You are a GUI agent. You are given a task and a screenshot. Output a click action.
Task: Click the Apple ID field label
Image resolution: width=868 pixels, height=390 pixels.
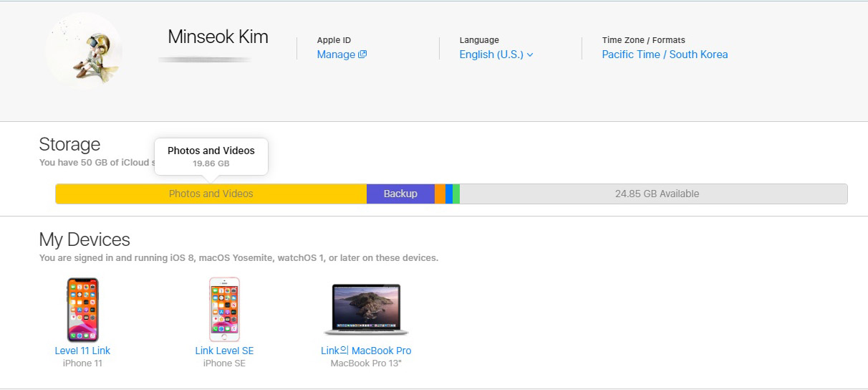(x=334, y=40)
